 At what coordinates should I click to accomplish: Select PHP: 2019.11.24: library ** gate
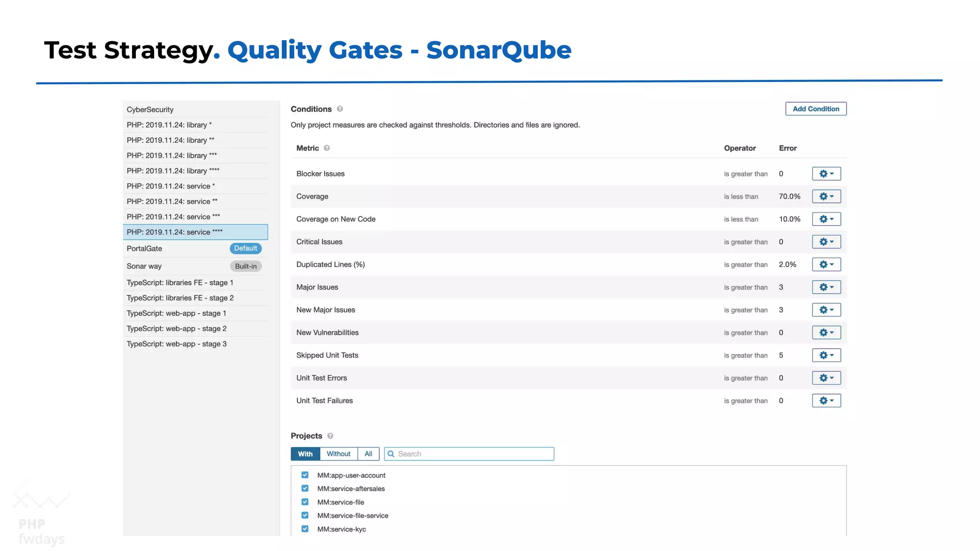195,140
